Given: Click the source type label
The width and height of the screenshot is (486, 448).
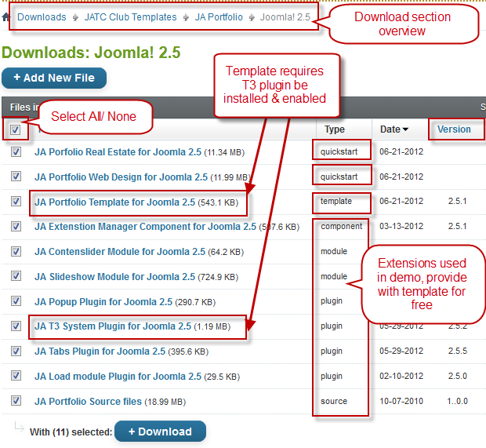Looking at the screenshot, I should click(334, 401).
